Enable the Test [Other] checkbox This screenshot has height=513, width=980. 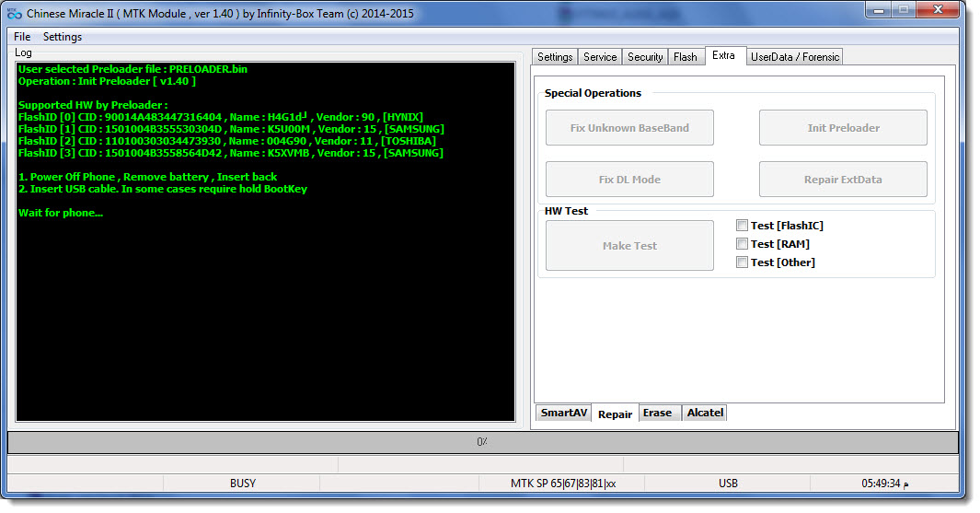[x=742, y=262]
